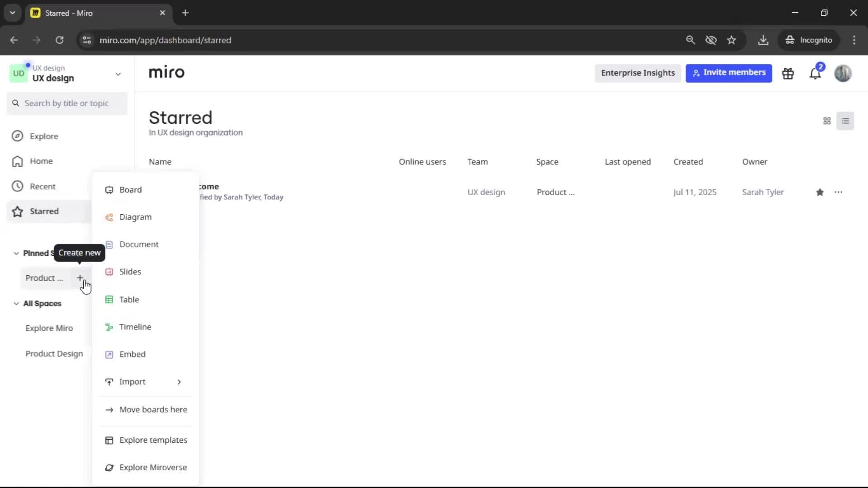Click the address bar URL
Screen dimensions: 868x488
pyautogui.click(x=165, y=40)
